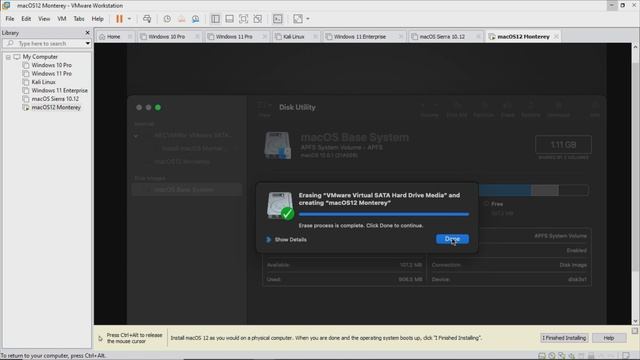640x360 pixels.
Task: Click the mouse cursor hint icon
Action: [100, 338]
